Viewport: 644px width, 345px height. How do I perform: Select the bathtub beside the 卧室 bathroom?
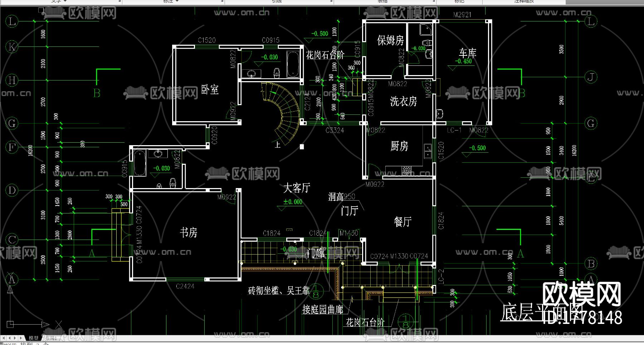click(292, 64)
